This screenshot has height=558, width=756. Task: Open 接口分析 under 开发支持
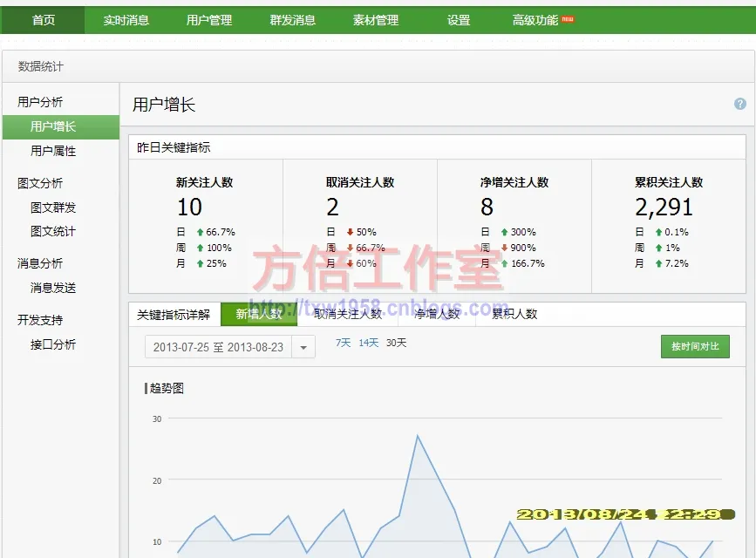(x=53, y=344)
